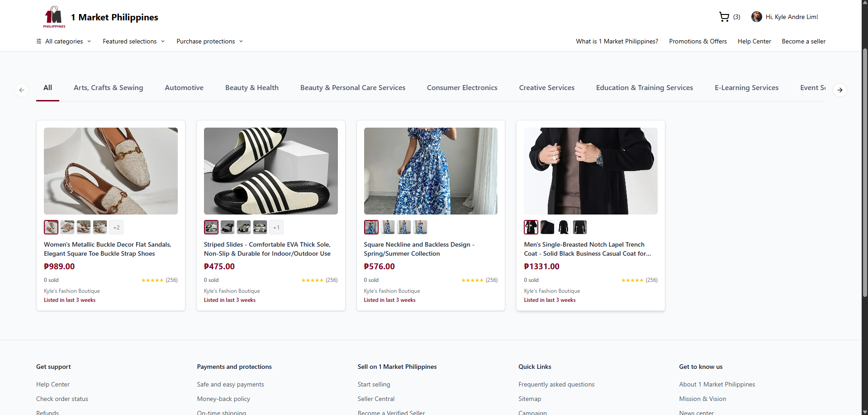Expand the +2 extra sandal thumbnails
This screenshot has height=415, width=868.
pos(116,227)
